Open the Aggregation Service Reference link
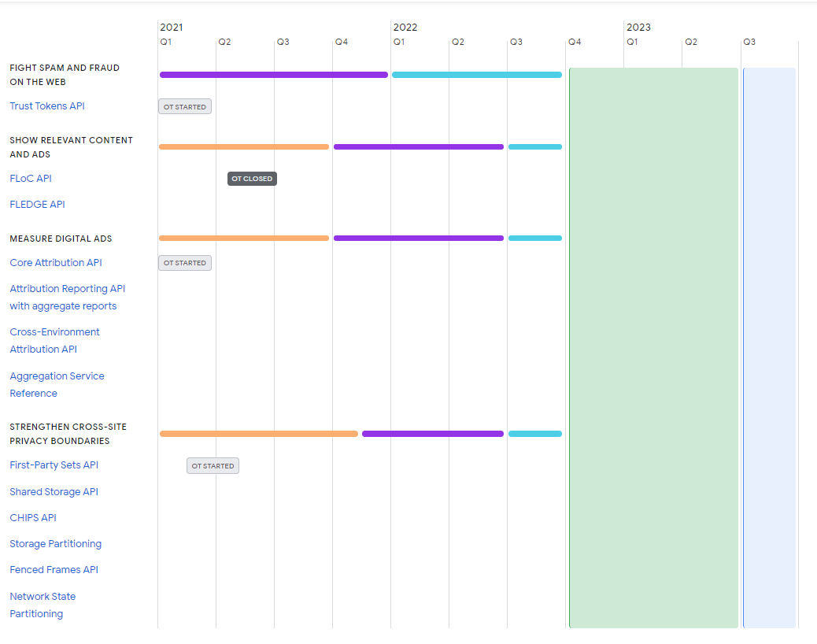Viewport: 817px width, 644px height. 57,384
